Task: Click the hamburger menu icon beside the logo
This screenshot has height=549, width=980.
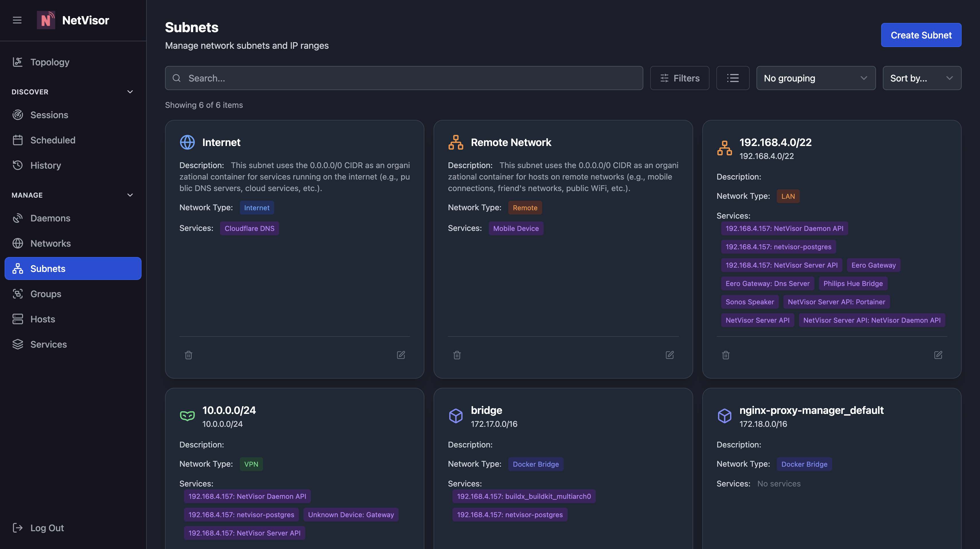Action: coord(17,20)
